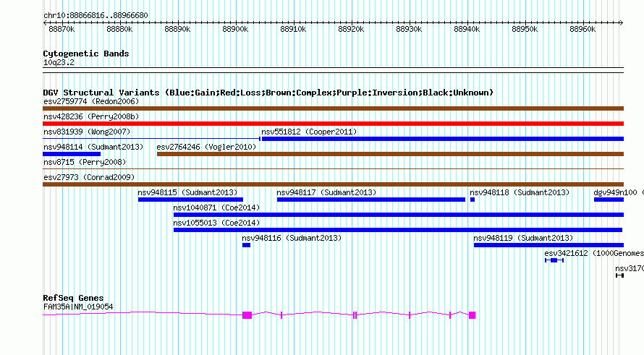Click the left arrow end of ruler
This screenshot has width=644, height=355.
(45, 23)
